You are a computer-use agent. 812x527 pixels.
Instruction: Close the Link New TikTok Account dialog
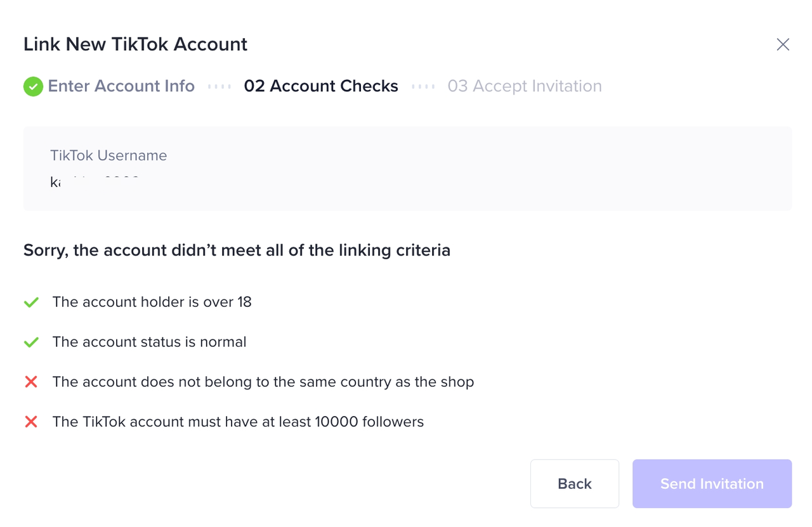coord(783,44)
